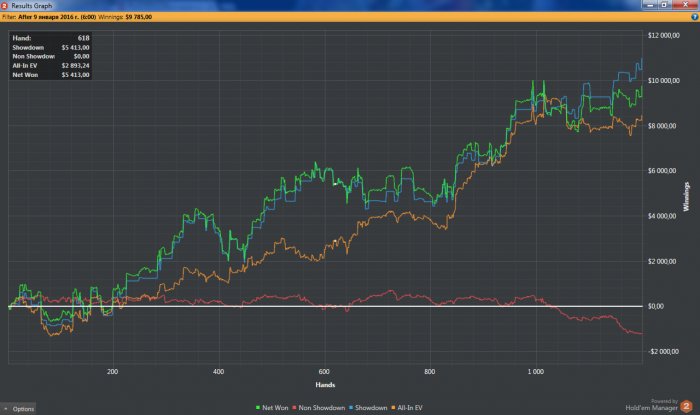The width and height of the screenshot is (700, 415).
Task: Open the Options panel button
Action: (x=18, y=409)
